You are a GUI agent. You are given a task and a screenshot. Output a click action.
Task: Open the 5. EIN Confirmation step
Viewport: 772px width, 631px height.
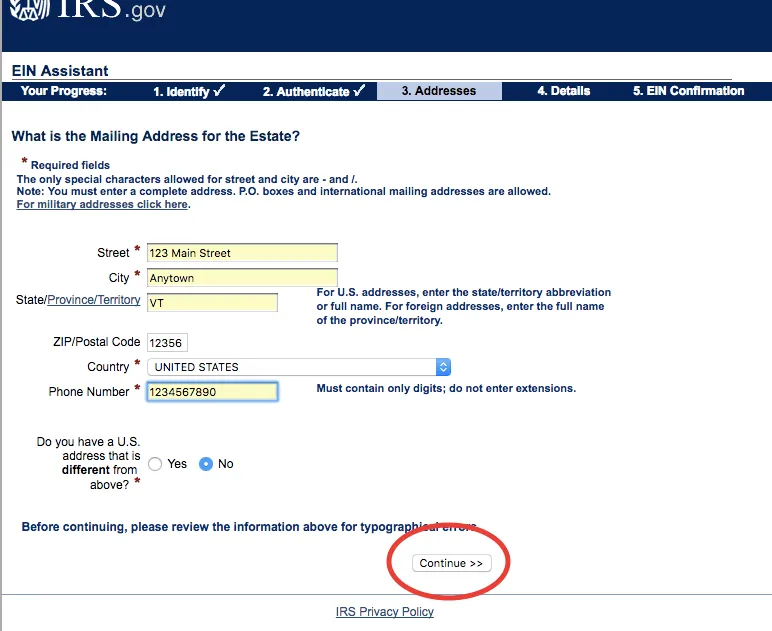point(688,91)
